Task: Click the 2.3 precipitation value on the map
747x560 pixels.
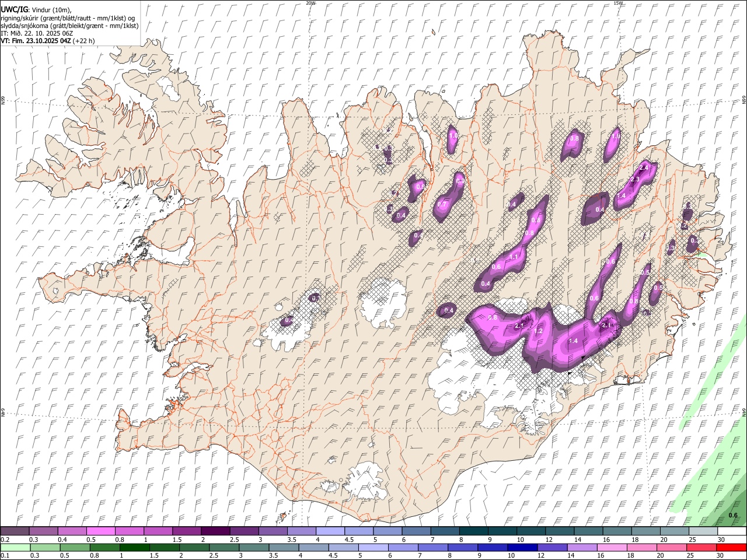Action: 635,180
